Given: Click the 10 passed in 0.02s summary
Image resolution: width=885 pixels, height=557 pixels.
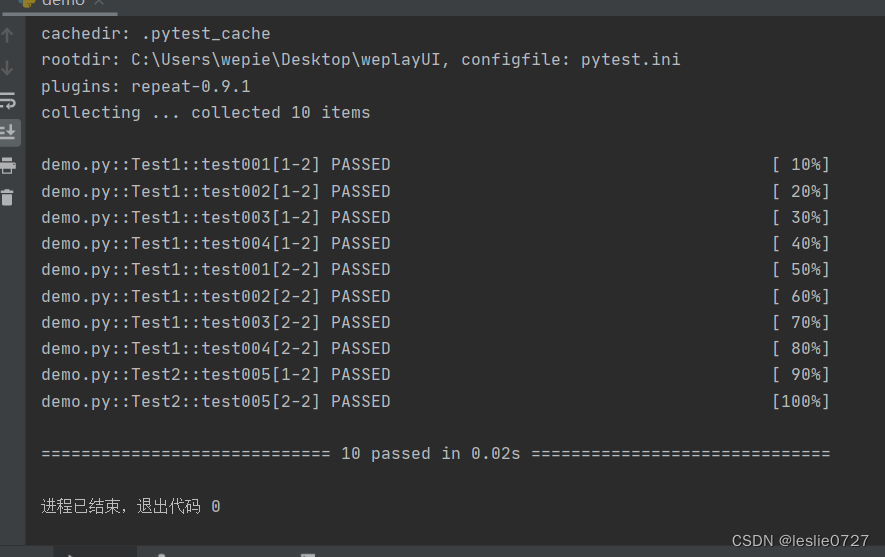Looking at the screenshot, I should [x=431, y=454].
